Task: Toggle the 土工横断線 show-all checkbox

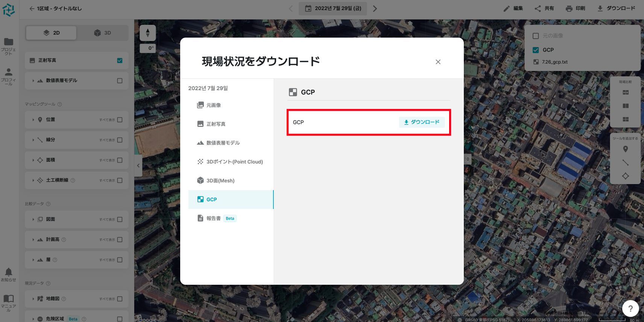Action: 120,181
